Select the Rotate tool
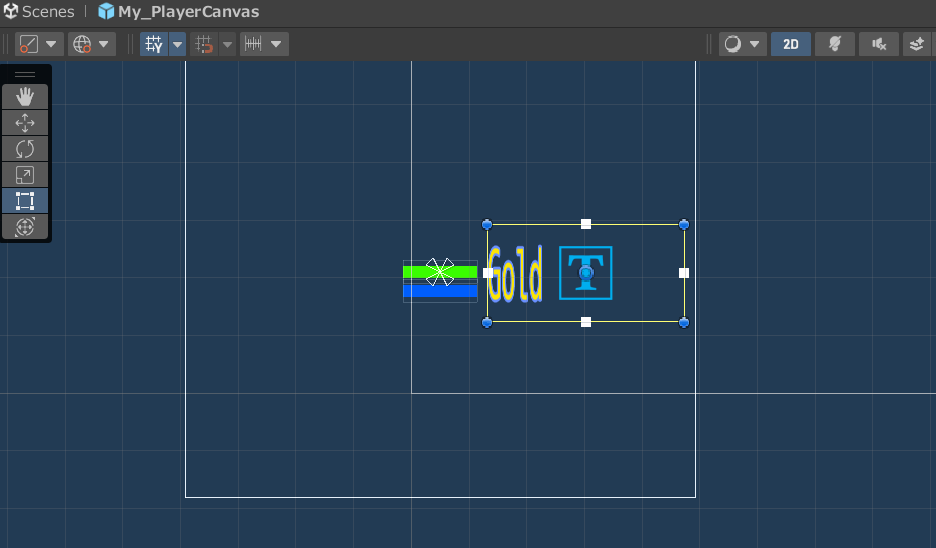Viewport: 936px width, 548px height. click(25, 148)
